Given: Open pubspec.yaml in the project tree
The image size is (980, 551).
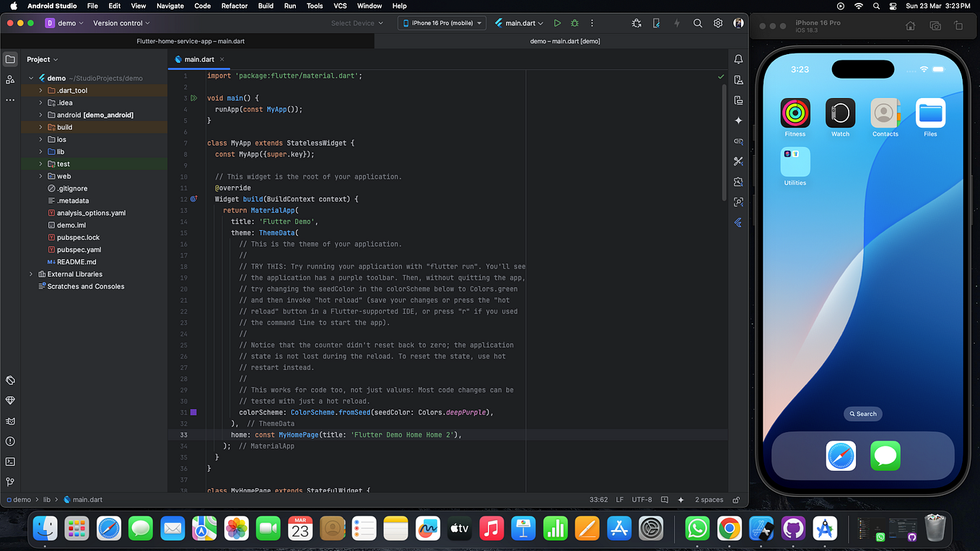Looking at the screenshot, I should pyautogui.click(x=79, y=250).
